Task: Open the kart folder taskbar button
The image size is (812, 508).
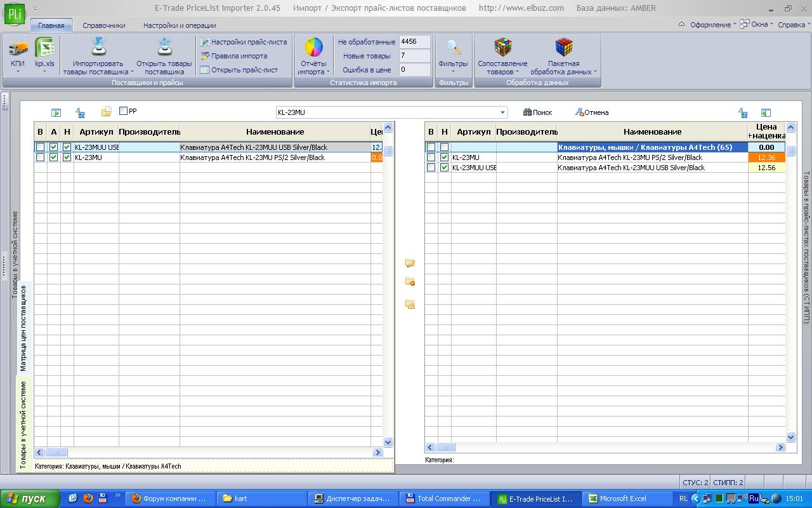Action: click(x=261, y=498)
